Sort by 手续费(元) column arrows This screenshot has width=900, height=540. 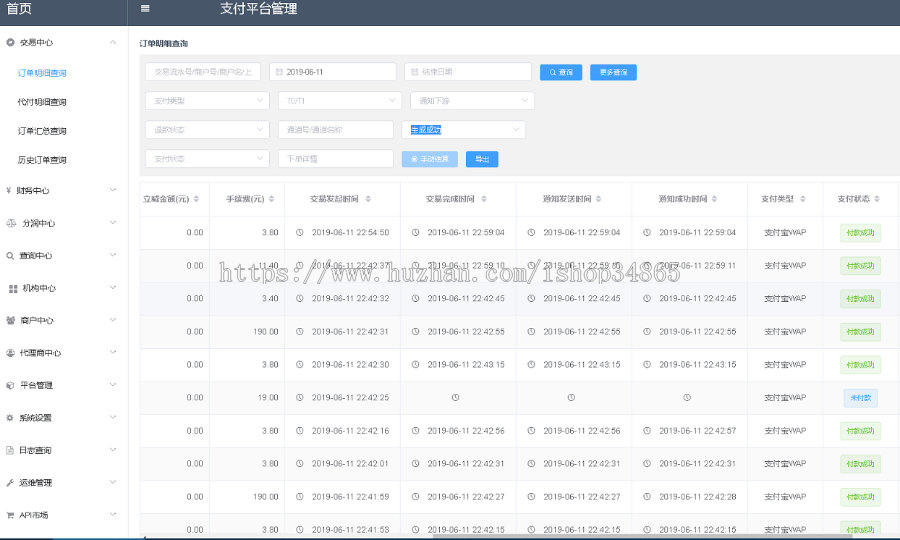point(271,199)
